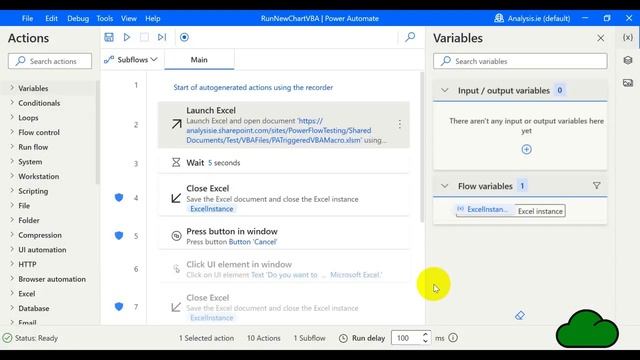
Task: Expand the Compression actions group
Action: point(12,234)
